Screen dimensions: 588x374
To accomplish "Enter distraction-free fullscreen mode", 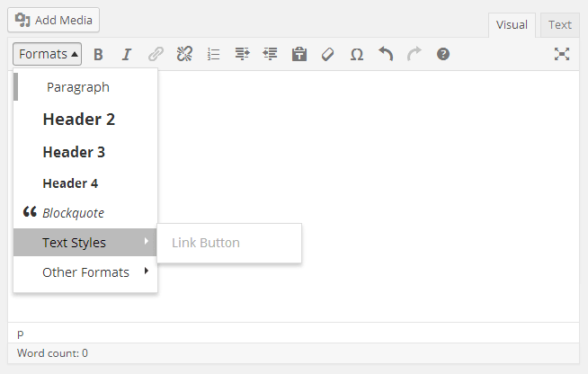I will click(x=562, y=55).
